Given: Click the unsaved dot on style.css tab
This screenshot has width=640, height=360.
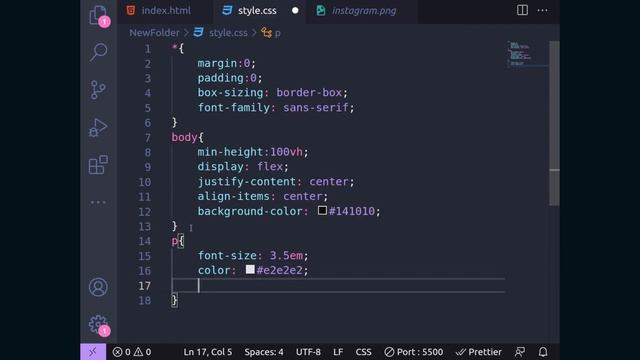Looking at the screenshot, I should click(295, 11).
